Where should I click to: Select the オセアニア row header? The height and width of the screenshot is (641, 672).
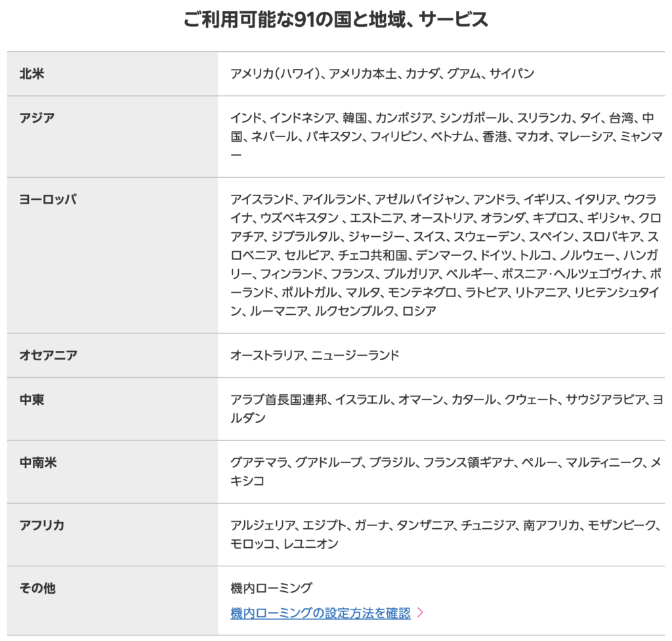point(48,356)
